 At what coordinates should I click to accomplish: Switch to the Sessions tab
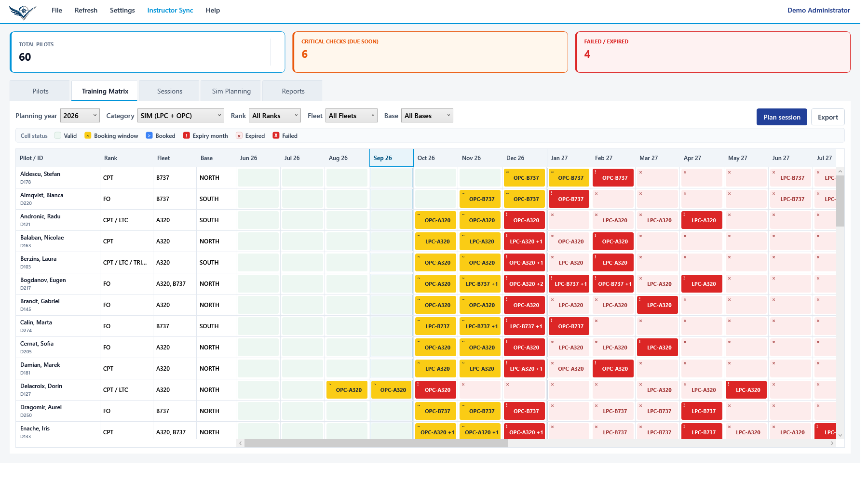[x=170, y=91]
